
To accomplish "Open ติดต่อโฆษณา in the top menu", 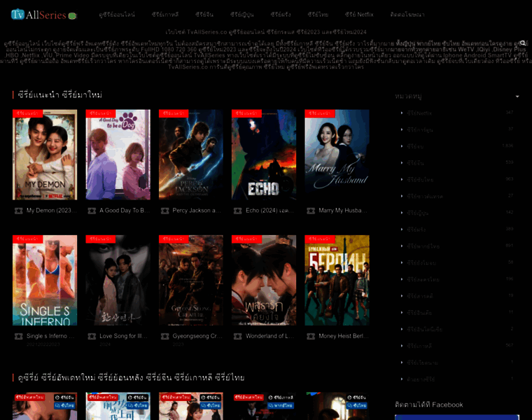I will pos(407,15).
